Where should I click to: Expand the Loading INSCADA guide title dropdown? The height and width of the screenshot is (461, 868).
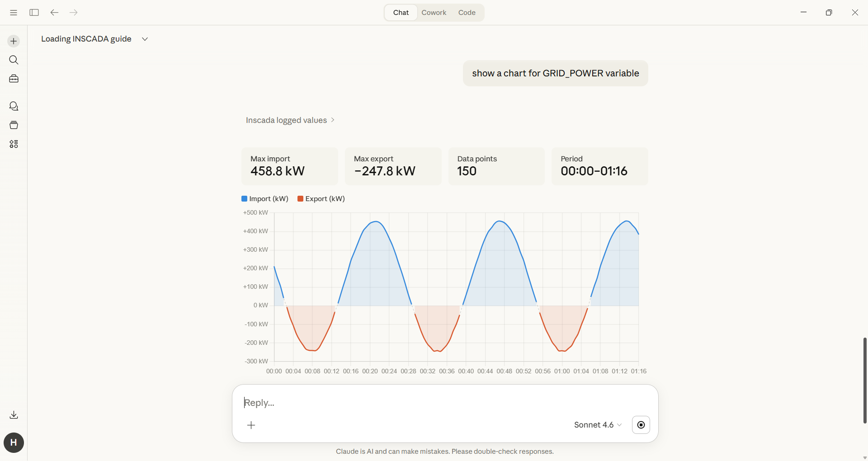click(145, 39)
